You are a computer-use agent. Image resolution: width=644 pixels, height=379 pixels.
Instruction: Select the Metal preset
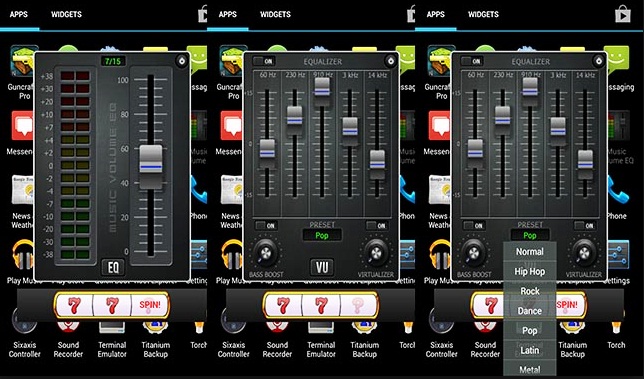pos(530,369)
